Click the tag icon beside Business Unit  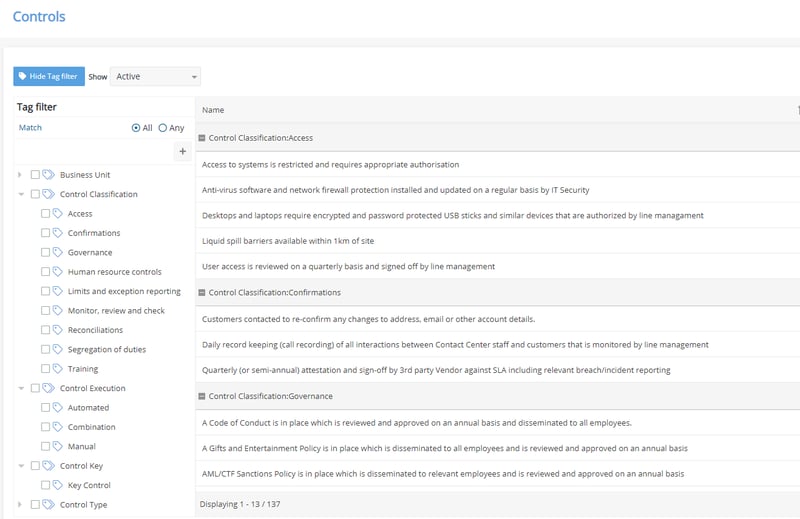tap(48, 175)
